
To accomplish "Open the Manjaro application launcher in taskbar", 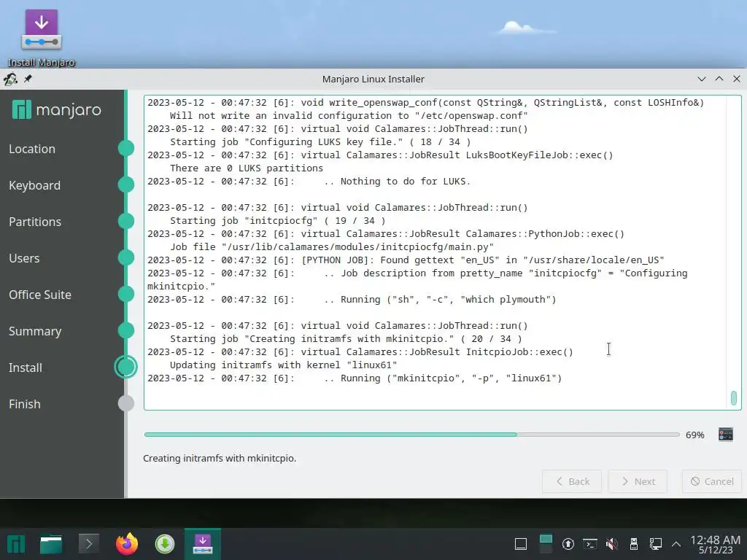I will tap(16, 544).
